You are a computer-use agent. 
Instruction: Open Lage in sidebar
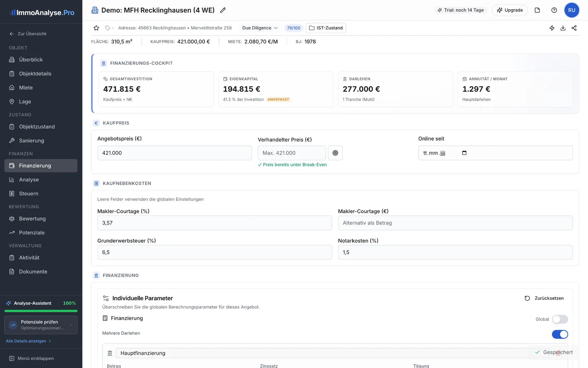(41, 102)
